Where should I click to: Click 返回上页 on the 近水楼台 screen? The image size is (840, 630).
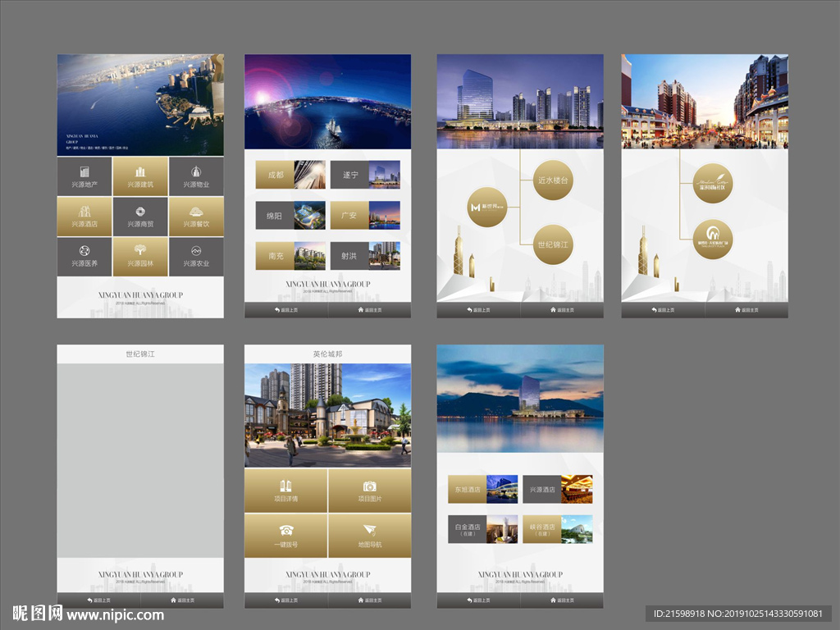point(478,310)
